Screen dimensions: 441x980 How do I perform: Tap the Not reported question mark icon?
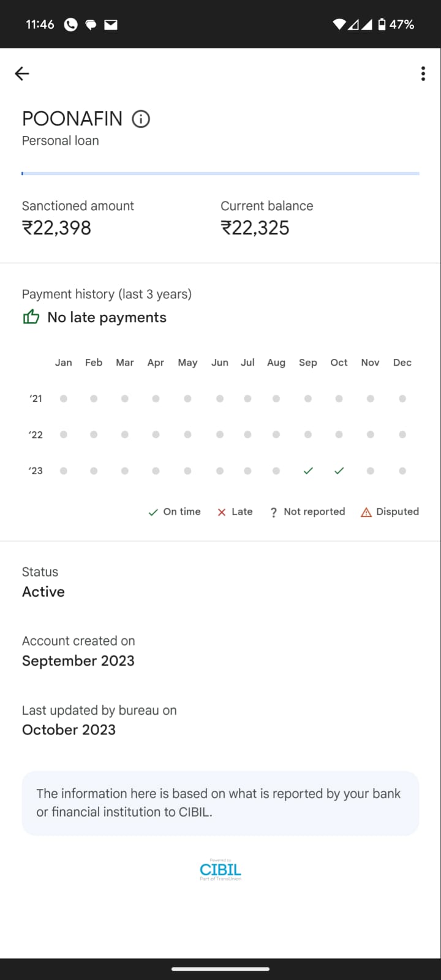pos(274,512)
